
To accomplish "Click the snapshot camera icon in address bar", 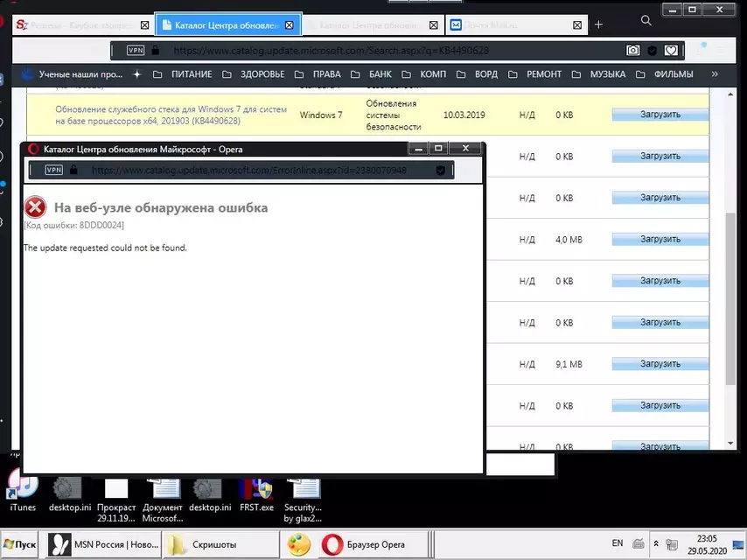I will 632,50.
